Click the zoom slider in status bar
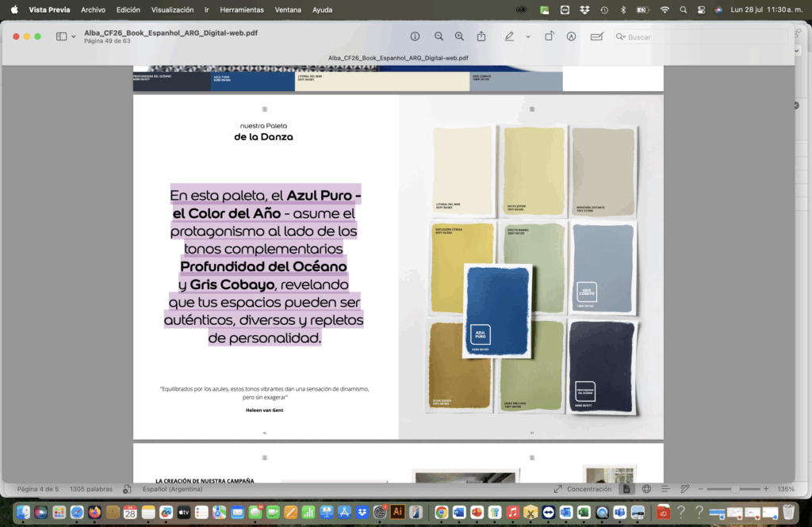Image resolution: width=812 pixels, height=527 pixels. 734,489
